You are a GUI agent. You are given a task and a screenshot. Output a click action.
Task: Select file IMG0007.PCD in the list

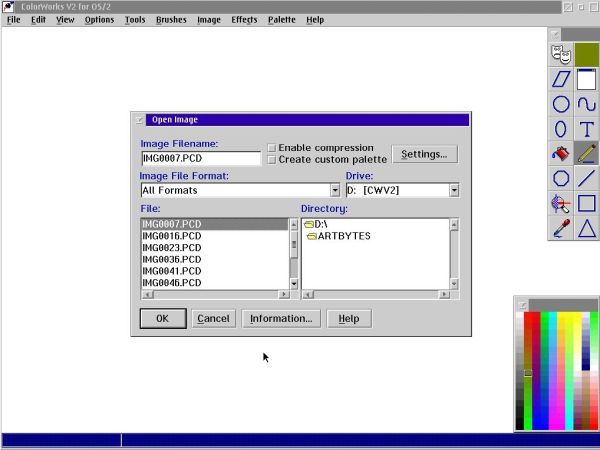[x=214, y=224]
